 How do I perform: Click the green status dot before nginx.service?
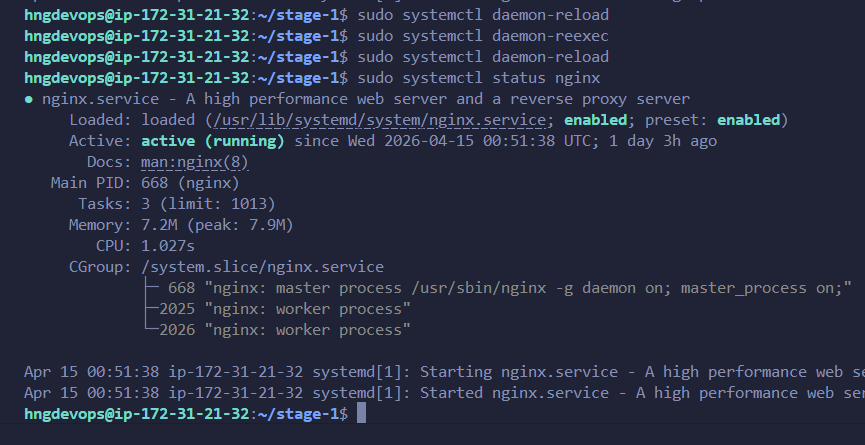[29, 100]
